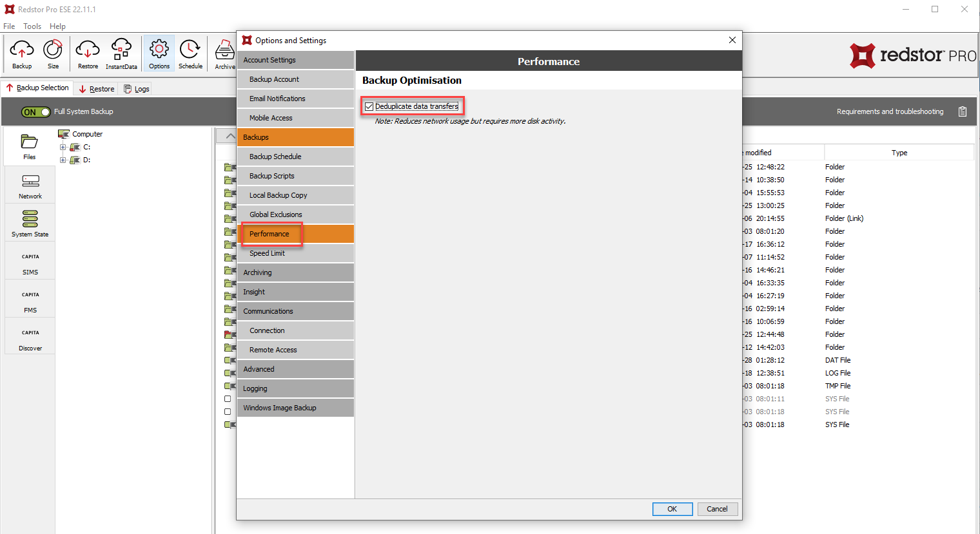
Task: Expand the C: drive node
Action: coord(63,147)
